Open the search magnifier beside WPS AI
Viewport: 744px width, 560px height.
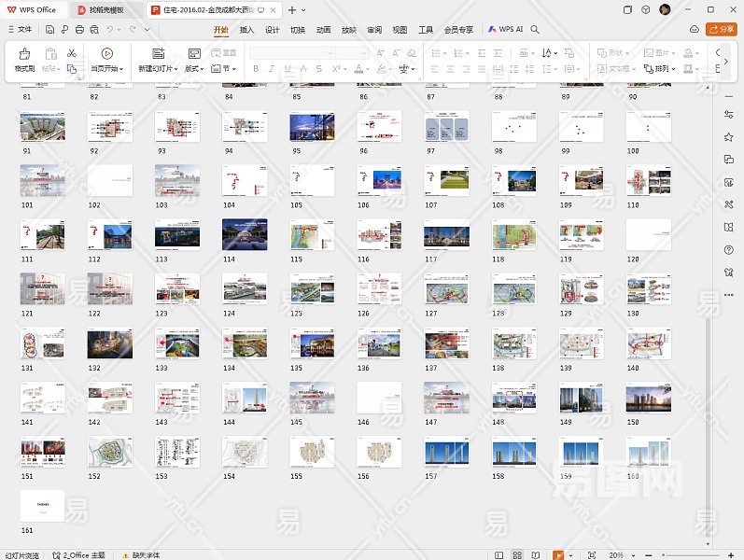(535, 30)
